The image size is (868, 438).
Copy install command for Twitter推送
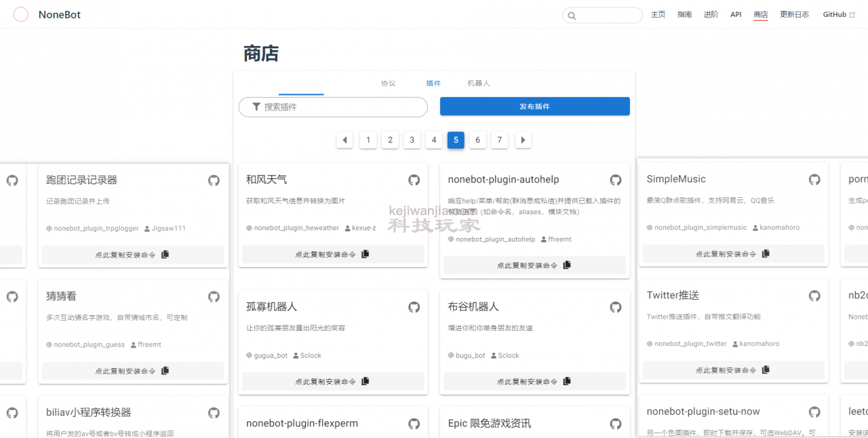734,370
